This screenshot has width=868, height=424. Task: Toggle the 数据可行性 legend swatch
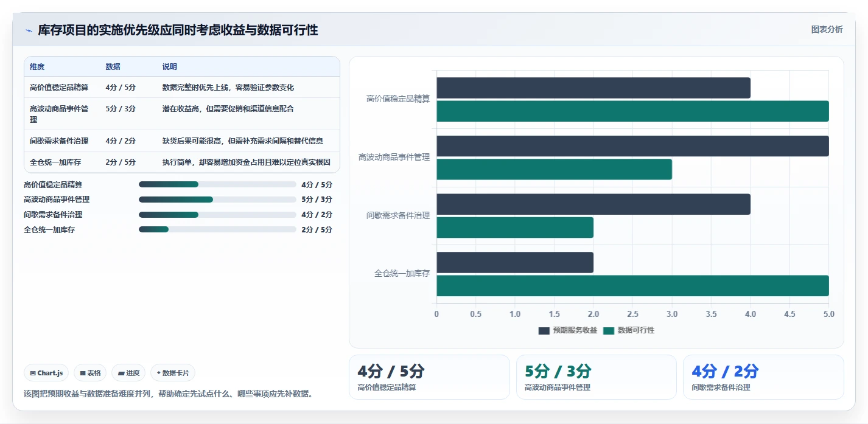point(609,330)
